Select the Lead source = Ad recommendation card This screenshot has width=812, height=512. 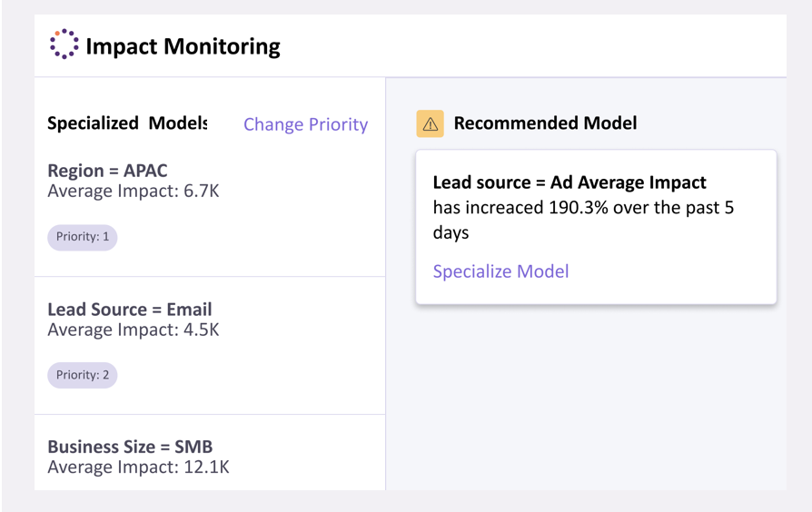coord(596,227)
